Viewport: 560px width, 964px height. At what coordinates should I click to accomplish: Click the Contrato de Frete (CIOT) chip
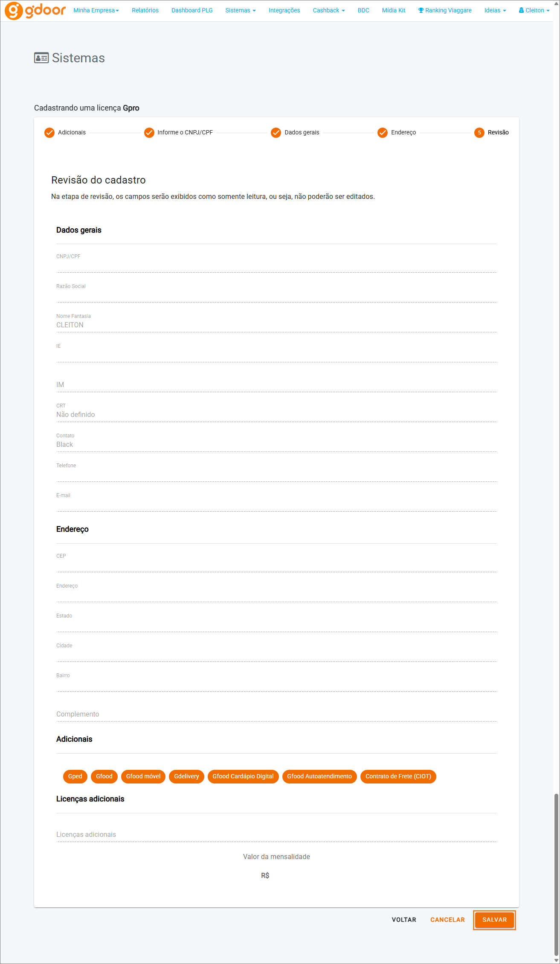[x=398, y=776]
